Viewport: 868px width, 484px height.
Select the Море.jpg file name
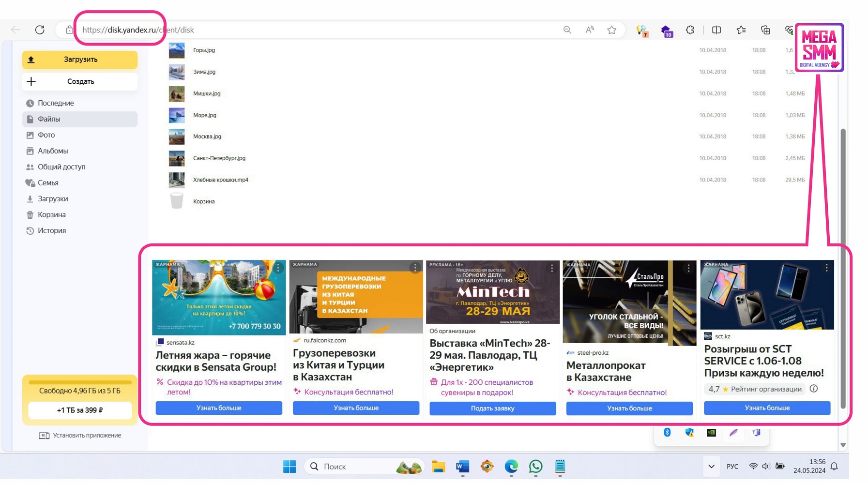pos(205,115)
